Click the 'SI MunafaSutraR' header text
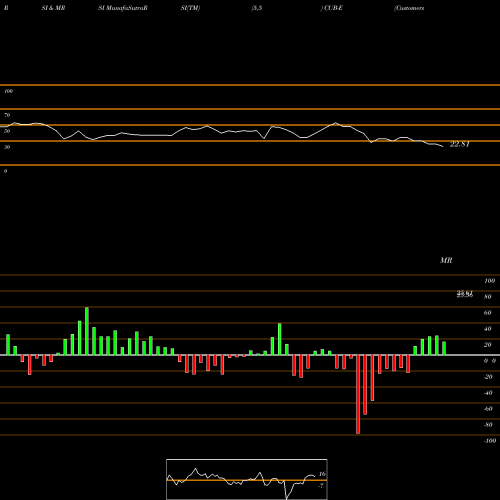500x500 pixels. pyautogui.click(x=123, y=8)
